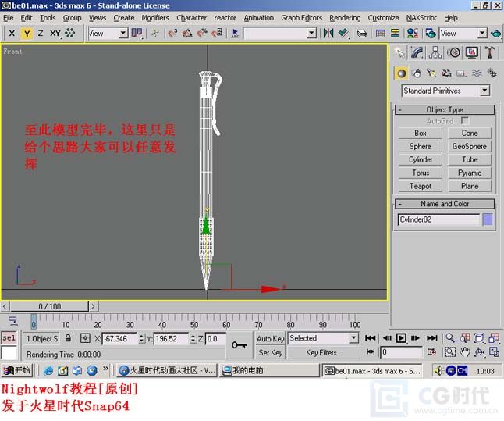The height and width of the screenshot is (421, 504).
Task: Enable the AutoGrid checkbox
Action: tap(465, 121)
